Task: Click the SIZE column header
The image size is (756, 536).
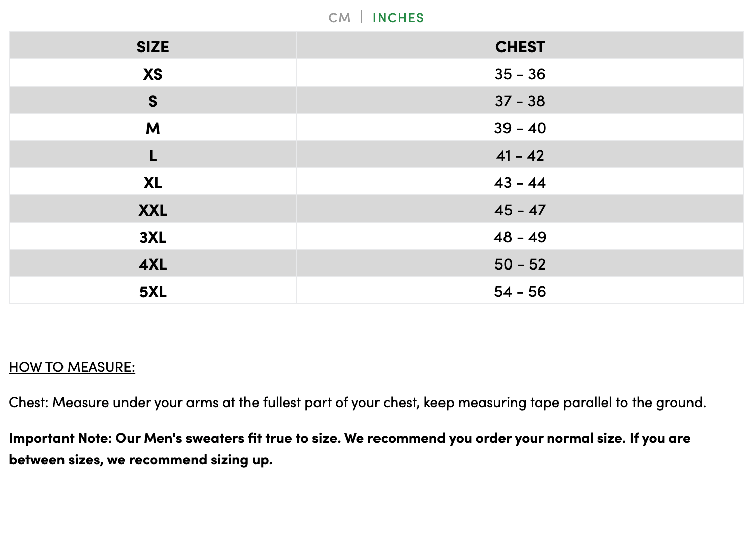Action: tap(153, 47)
